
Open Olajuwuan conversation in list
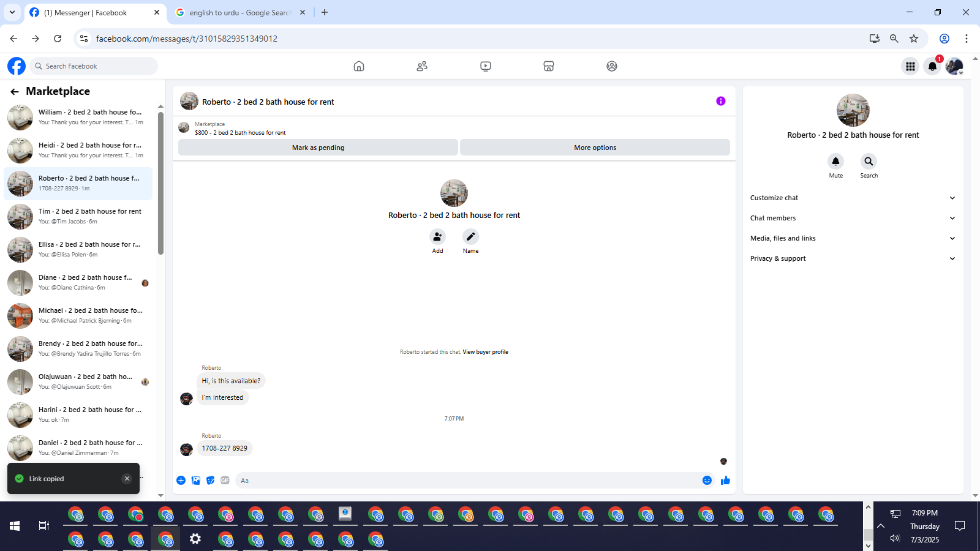78,381
